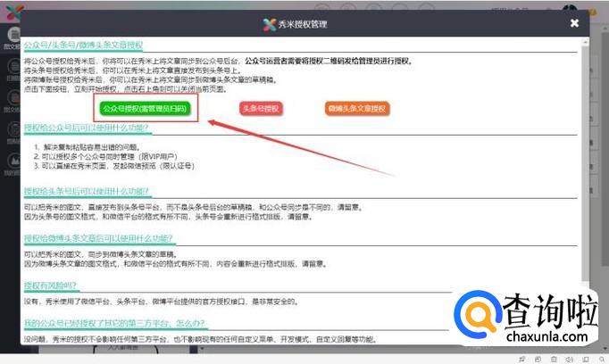Click line 同步到微博头条文章的草稿
Screen dimensions: 609x364
coord(101,254)
